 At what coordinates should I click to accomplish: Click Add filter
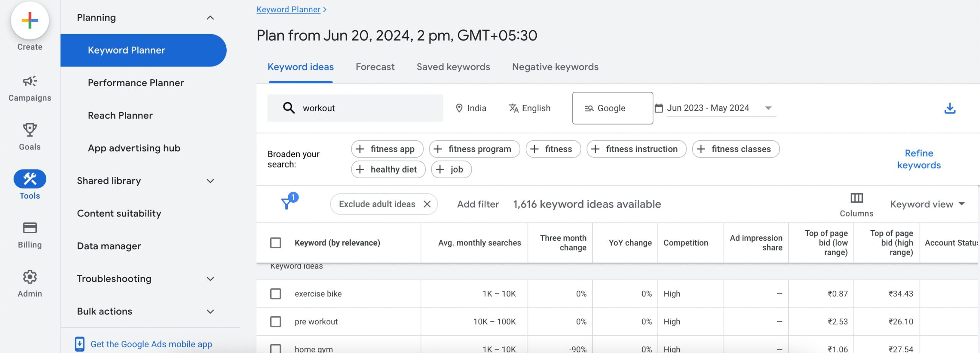[x=478, y=204]
